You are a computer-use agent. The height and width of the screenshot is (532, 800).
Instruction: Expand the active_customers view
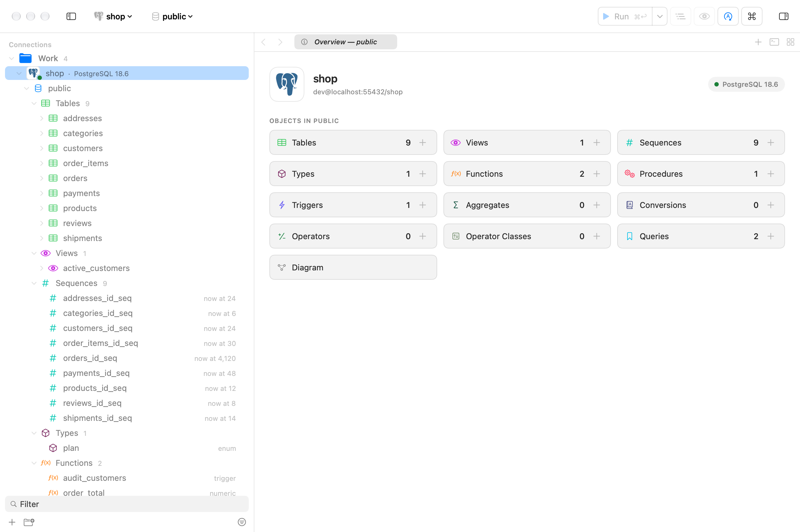(42, 268)
